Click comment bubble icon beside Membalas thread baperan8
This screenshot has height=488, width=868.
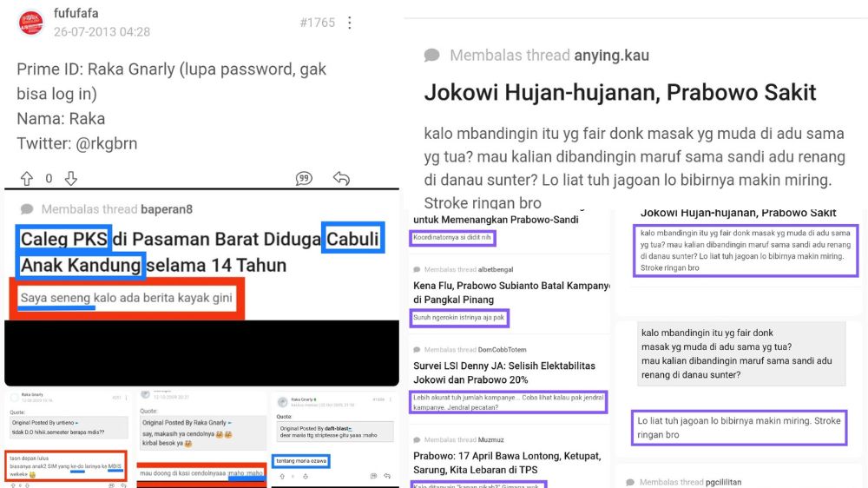click(27, 209)
